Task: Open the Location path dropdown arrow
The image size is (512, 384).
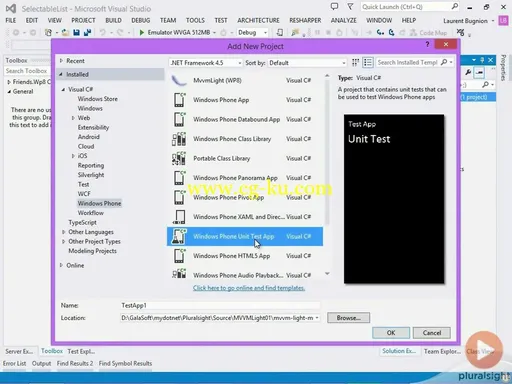Action: (x=317, y=318)
